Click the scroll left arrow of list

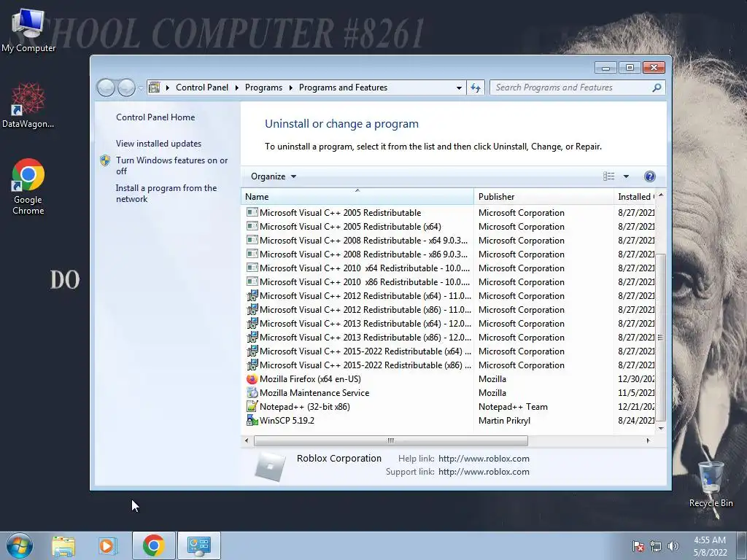pos(247,440)
